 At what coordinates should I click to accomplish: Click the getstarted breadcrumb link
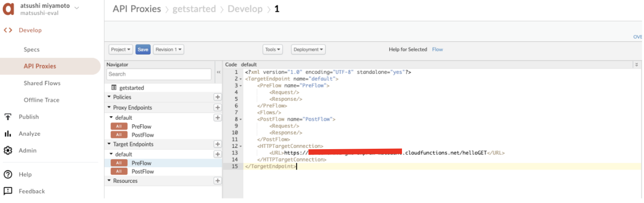pos(194,9)
